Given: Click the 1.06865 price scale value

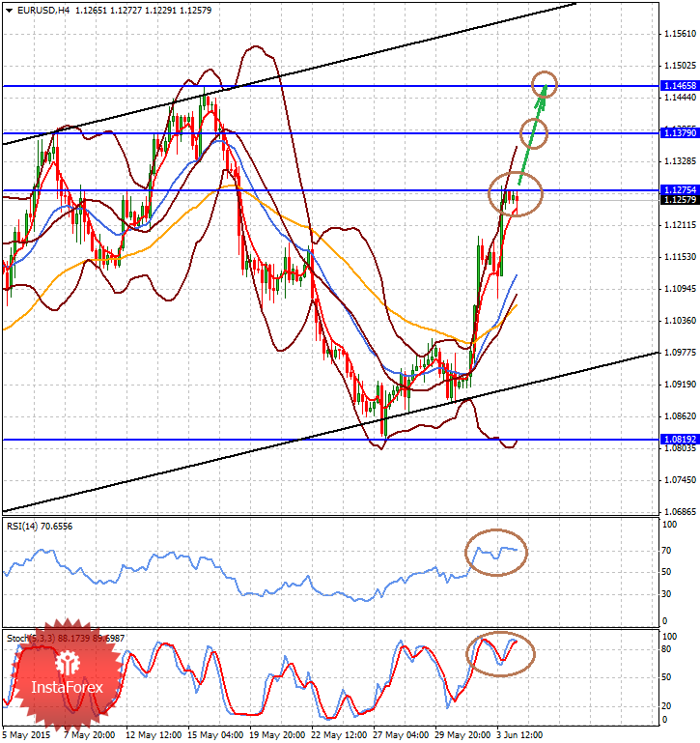Looking at the screenshot, I should 680,512.
